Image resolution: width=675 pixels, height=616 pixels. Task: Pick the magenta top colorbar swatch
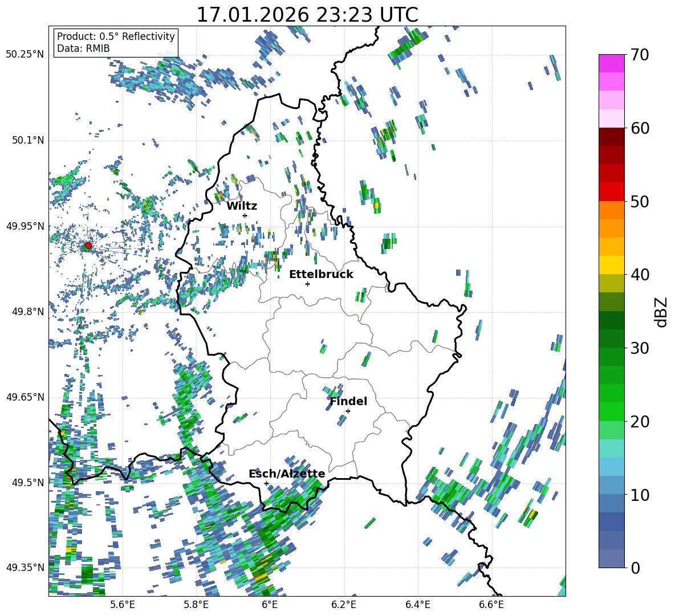[x=611, y=63]
